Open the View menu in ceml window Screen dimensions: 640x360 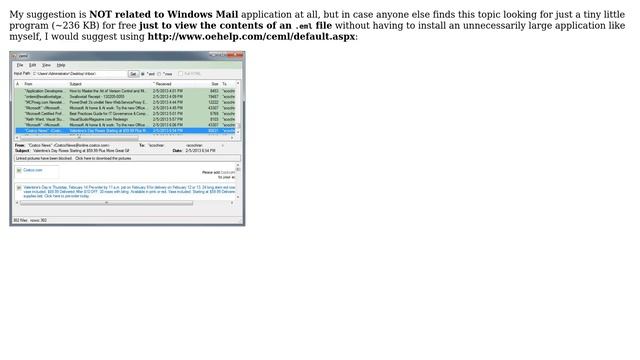tap(47, 65)
